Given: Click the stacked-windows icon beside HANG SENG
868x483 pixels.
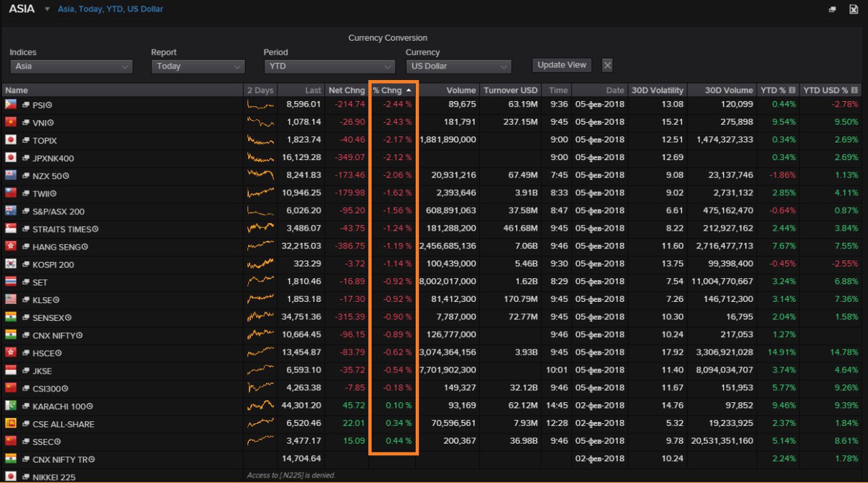Looking at the screenshot, I should click(x=26, y=247).
